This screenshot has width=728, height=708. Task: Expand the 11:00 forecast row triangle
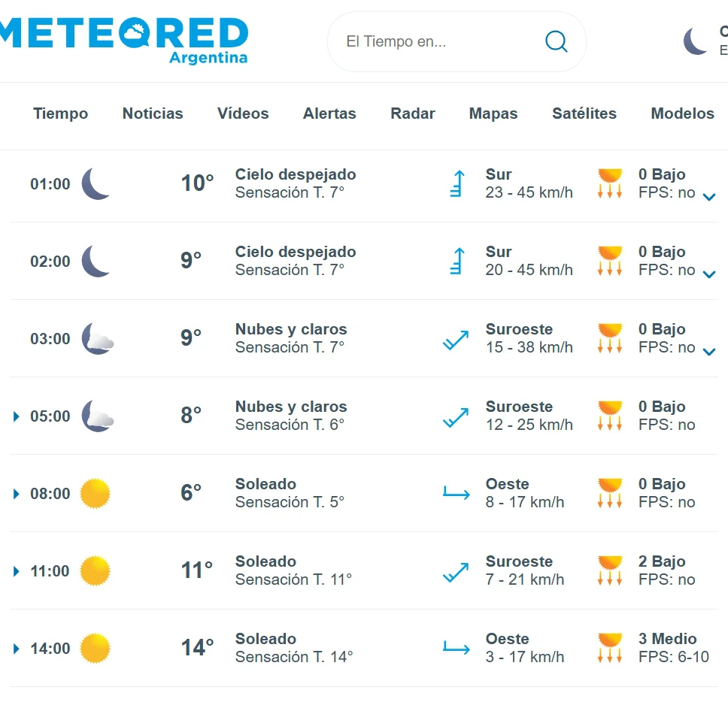(x=17, y=571)
